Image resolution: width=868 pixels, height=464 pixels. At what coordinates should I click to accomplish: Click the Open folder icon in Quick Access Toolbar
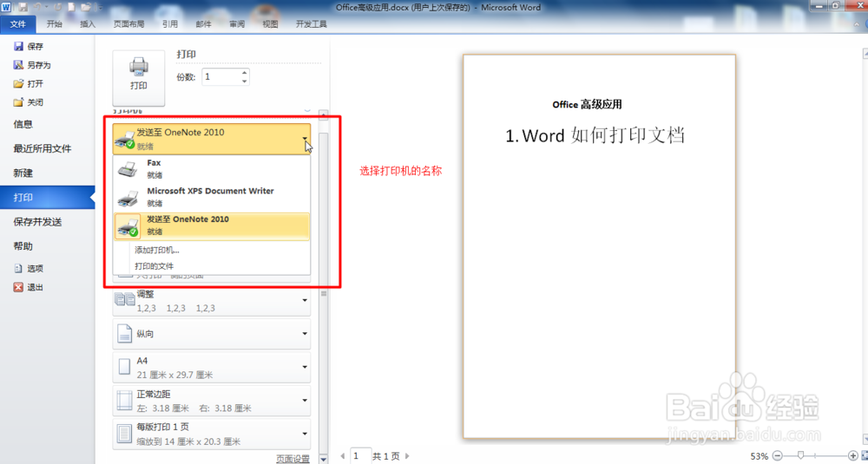click(x=86, y=7)
